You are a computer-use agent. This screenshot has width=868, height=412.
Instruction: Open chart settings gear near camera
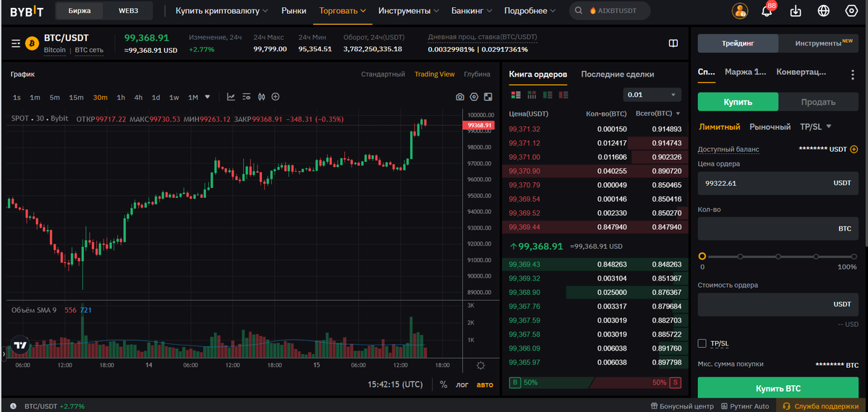(x=475, y=97)
